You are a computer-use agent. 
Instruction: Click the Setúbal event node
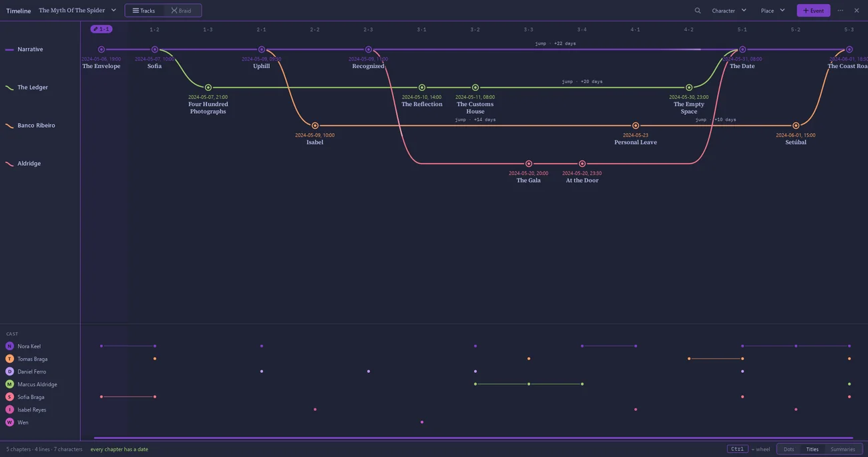[796, 126]
